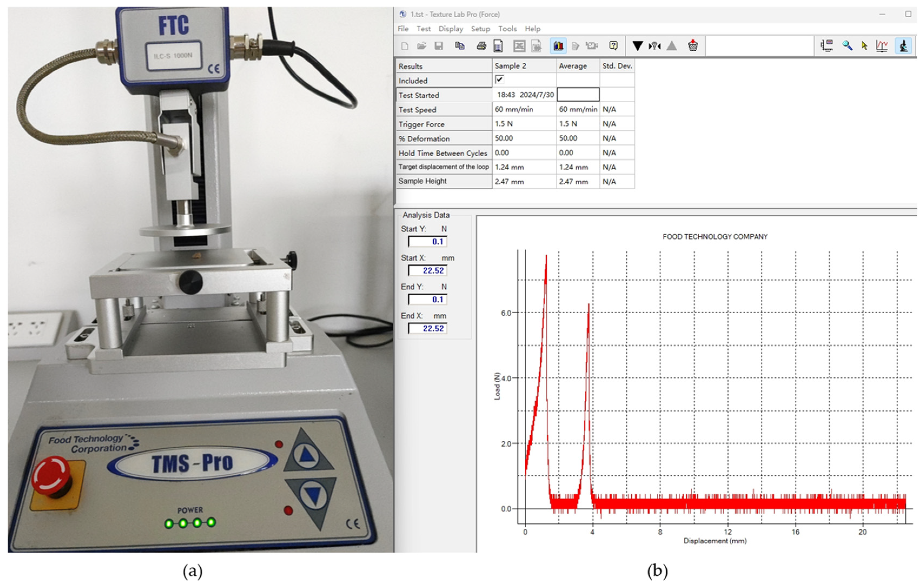Viewport: 924px width, 588px height.
Task: Click the microscope analysis icon
Action: tap(903, 46)
